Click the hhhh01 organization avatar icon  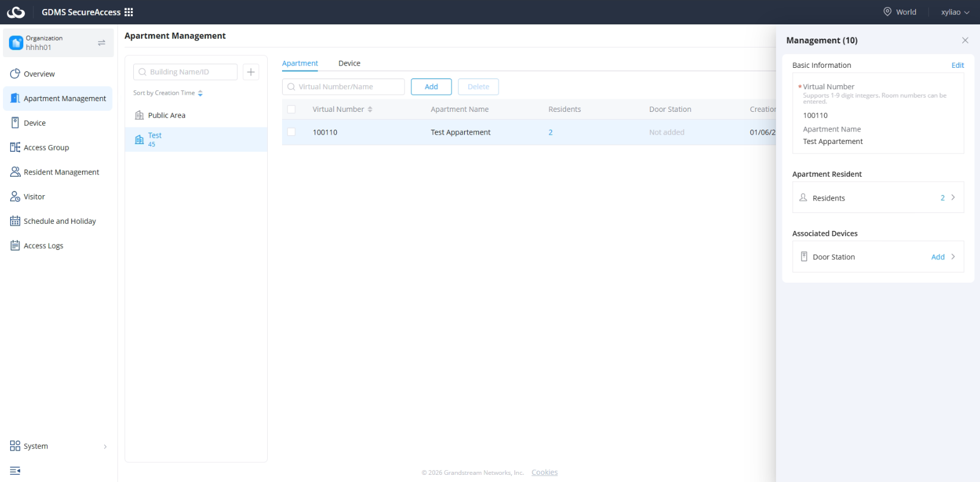pos(16,43)
